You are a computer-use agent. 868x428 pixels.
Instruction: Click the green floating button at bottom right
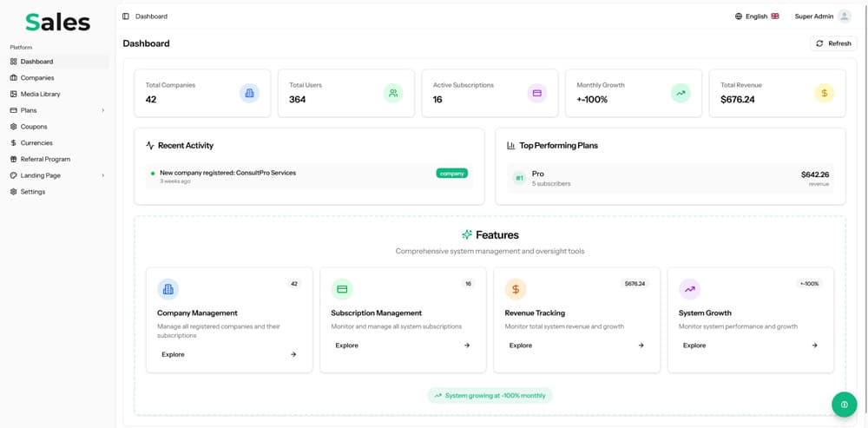[x=844, y=405]
